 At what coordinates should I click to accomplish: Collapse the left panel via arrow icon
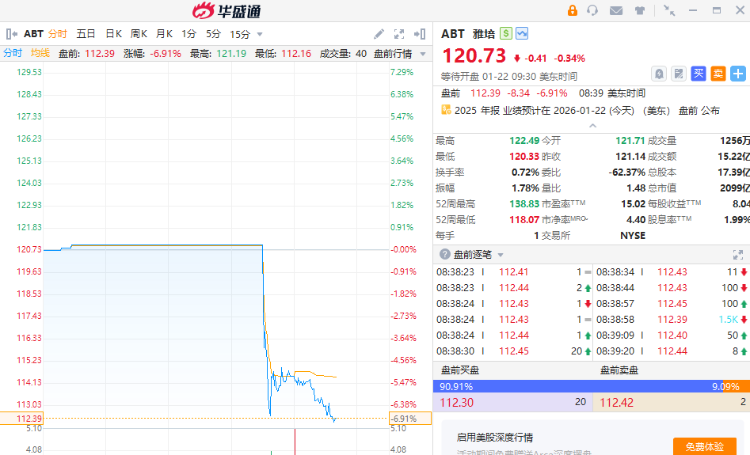point(12,34)
